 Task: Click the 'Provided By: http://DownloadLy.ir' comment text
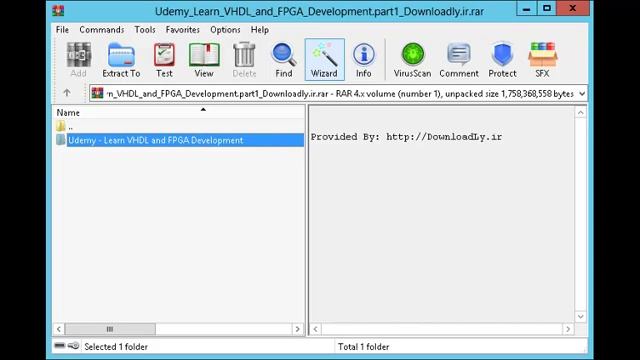[x=406, y=137]
